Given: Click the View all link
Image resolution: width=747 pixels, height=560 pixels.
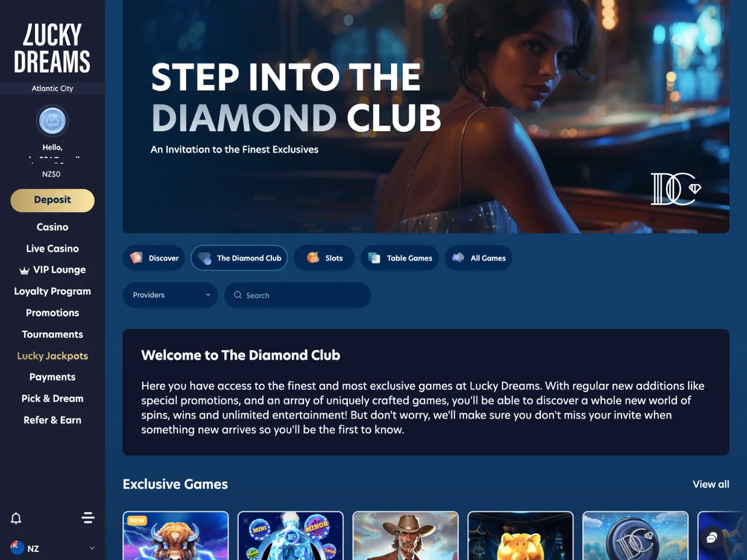Looking at the screenshot, I should point(711,484).
